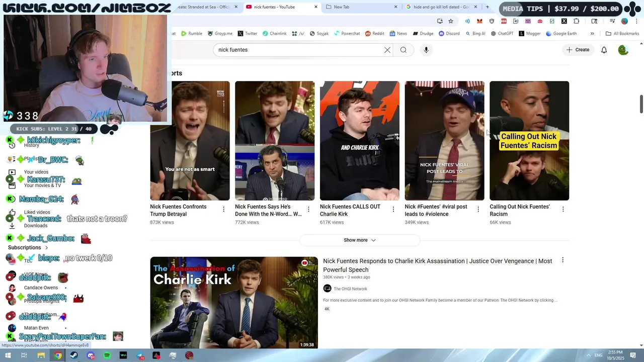Viewport: 644px width, 362px height.
Task: Open Your videos in sidebar
Action: (x=36, y=172)
